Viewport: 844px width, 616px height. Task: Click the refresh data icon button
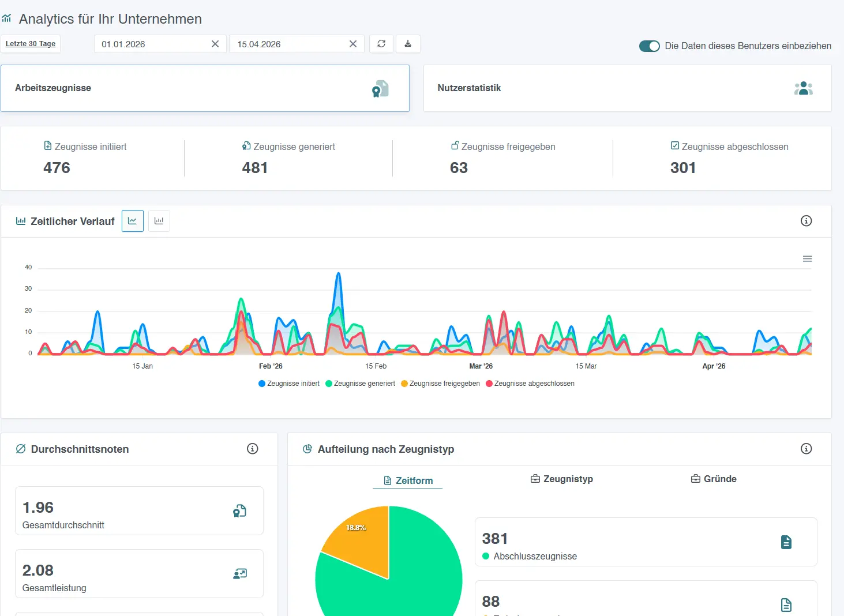pyautogui.click(x=381, y=44)
